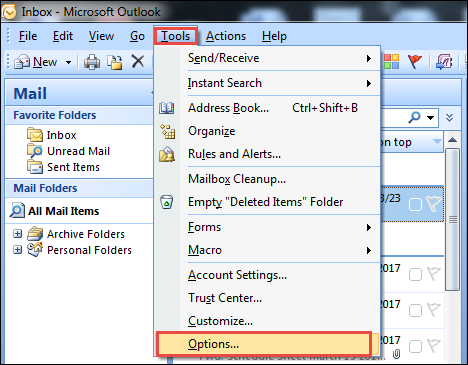468x365 pixels.
Task: Expand the query builder double chevron
Action: (x=449, y=117)
